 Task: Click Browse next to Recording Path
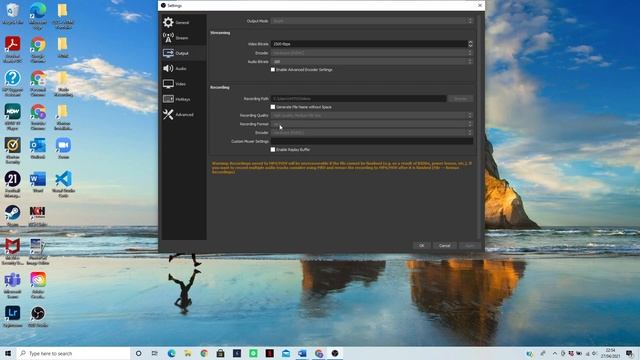point(460,99)
